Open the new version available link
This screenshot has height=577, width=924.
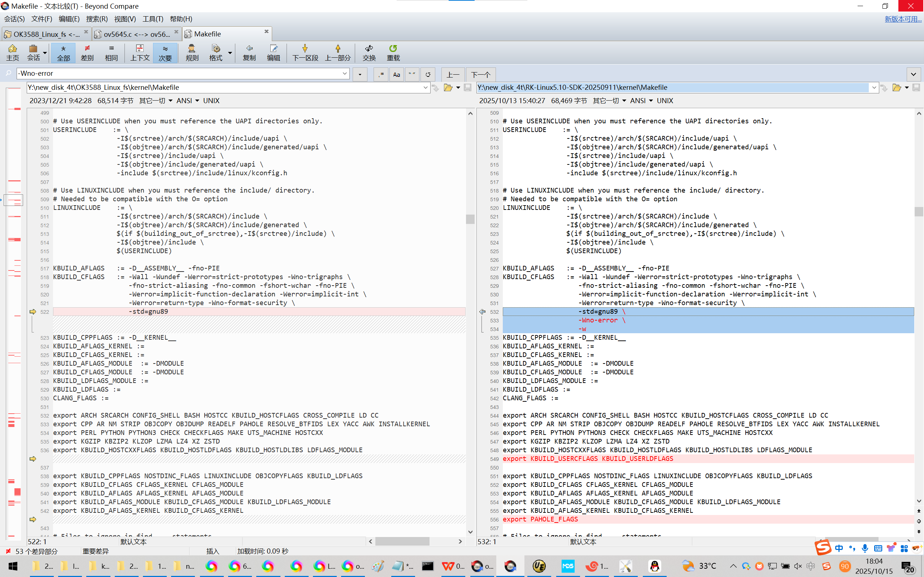tap(903, 19)
